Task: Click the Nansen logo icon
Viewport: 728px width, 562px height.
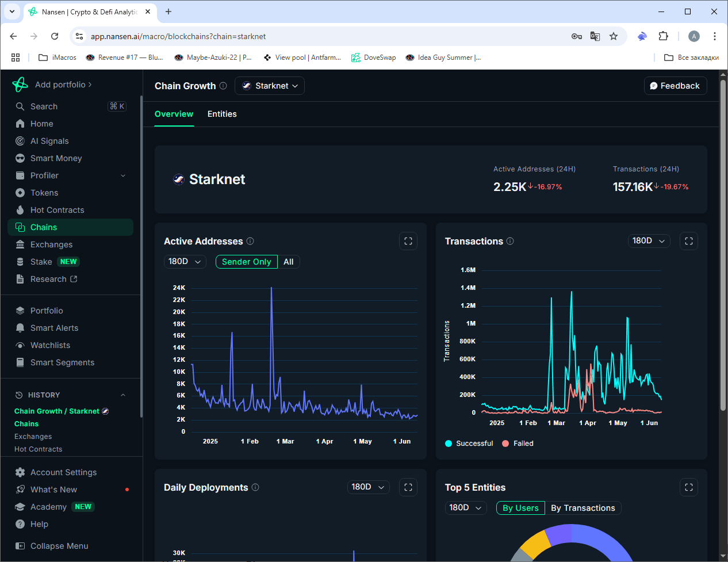Action: click(20, 85)
